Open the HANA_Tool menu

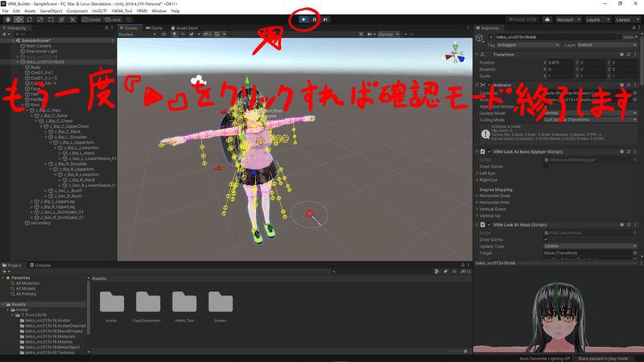(x=122, y=11)
